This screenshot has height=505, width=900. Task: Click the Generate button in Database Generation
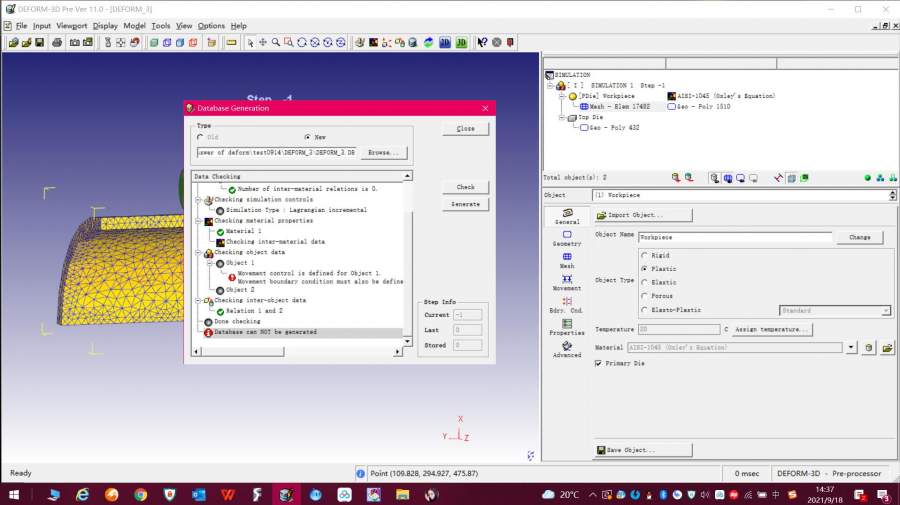(x=465, y=204)
